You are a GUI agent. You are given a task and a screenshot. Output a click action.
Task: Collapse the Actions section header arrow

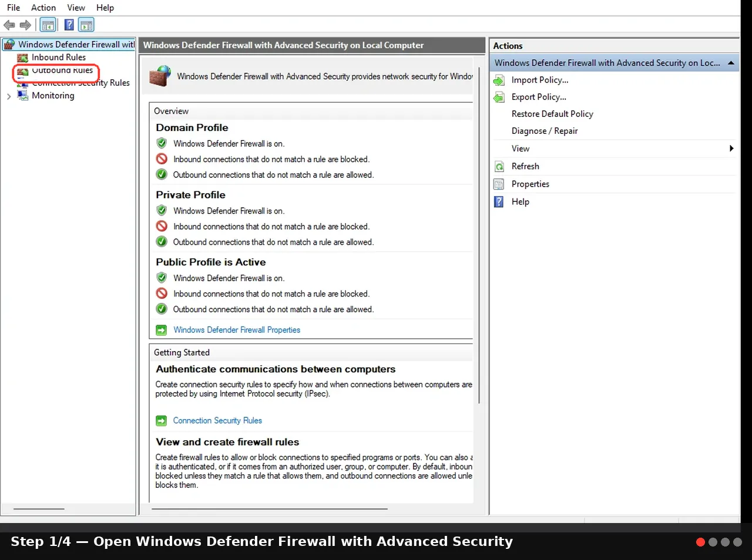point(731,63)
